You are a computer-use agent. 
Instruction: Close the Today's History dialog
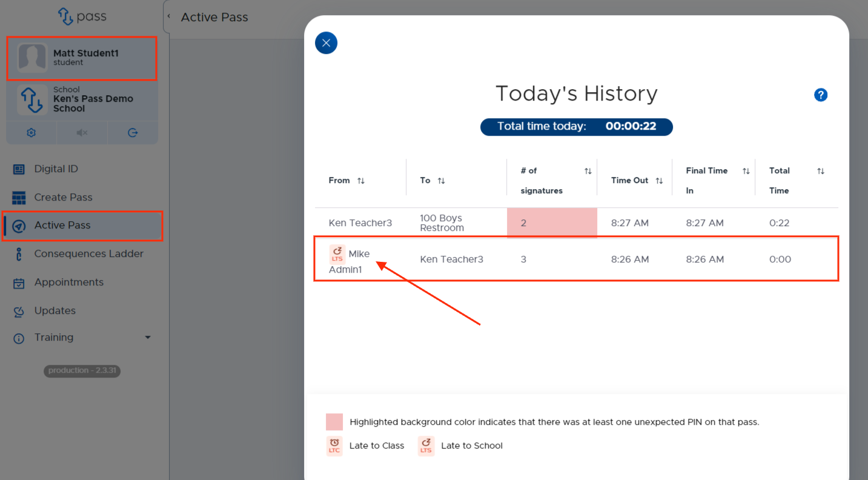326,43
